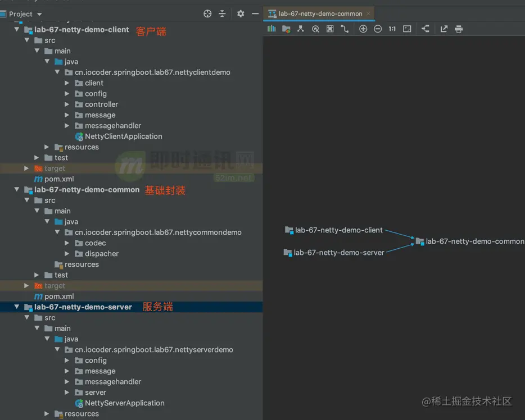Zoom in on the diagram
Image resolution: width=525 pixels, height=420 pixels.
pos(363,29)
